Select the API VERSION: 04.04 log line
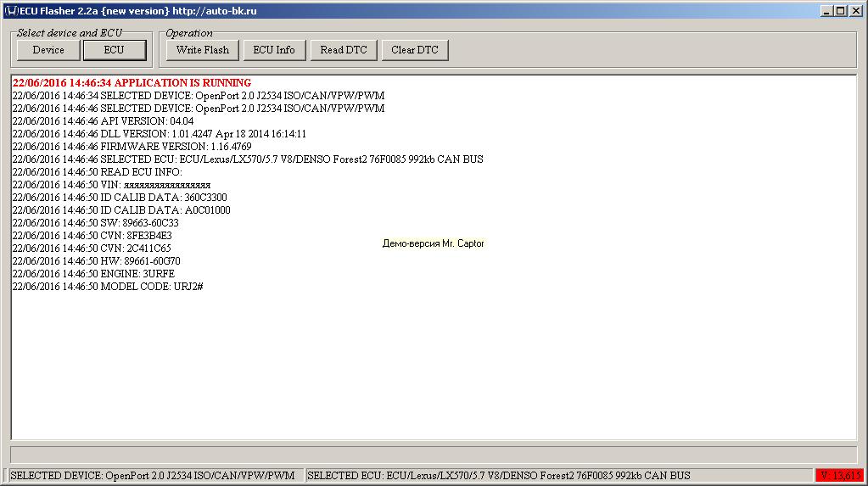This screenshot has height=486, width=868. click(x=103, y=121)
